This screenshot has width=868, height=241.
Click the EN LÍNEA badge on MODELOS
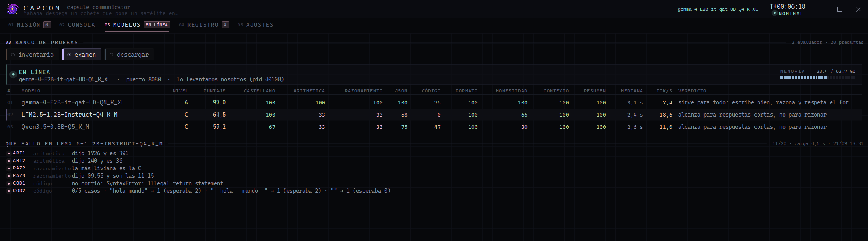pos(157,25)
